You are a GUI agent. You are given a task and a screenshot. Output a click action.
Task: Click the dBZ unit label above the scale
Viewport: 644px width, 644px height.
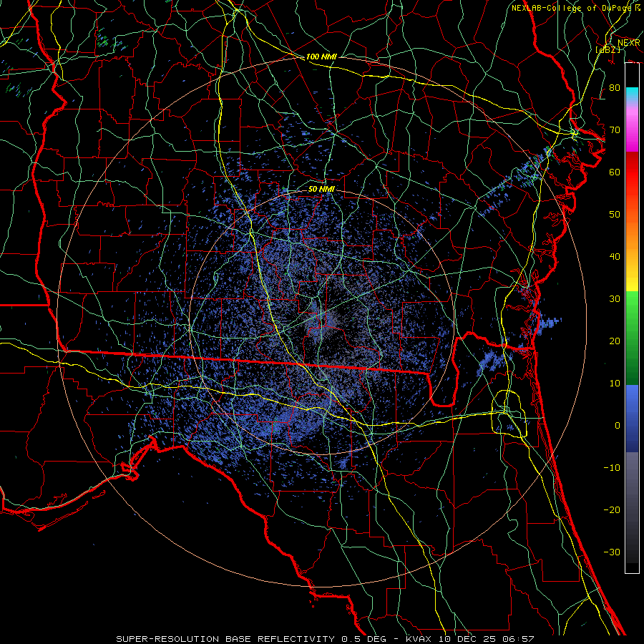click(608, 50)
